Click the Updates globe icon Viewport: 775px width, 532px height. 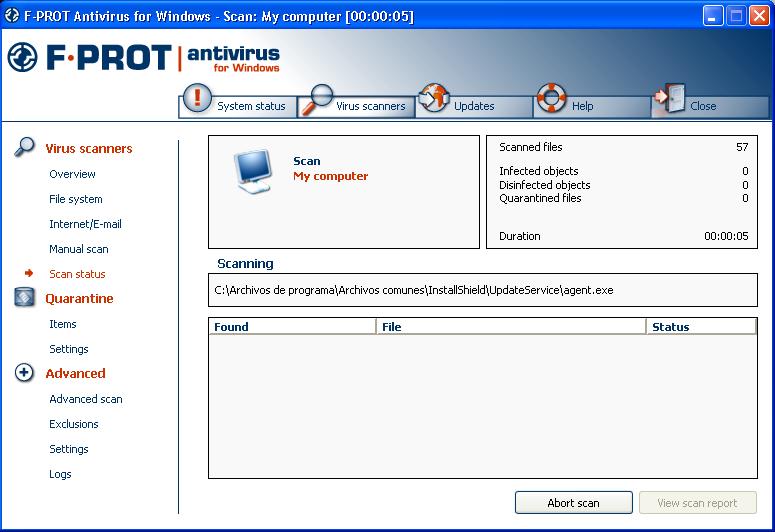tap(434, 97)
